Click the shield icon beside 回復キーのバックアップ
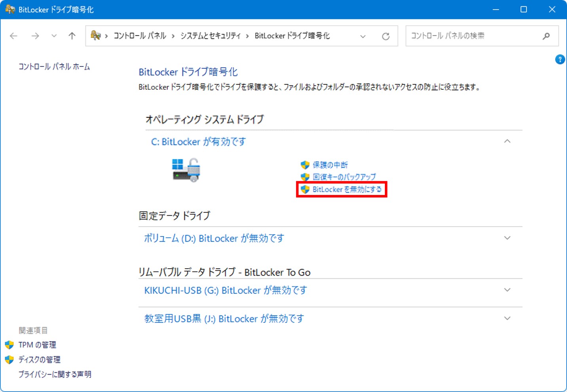567x392 pixels. coord(305,176)
